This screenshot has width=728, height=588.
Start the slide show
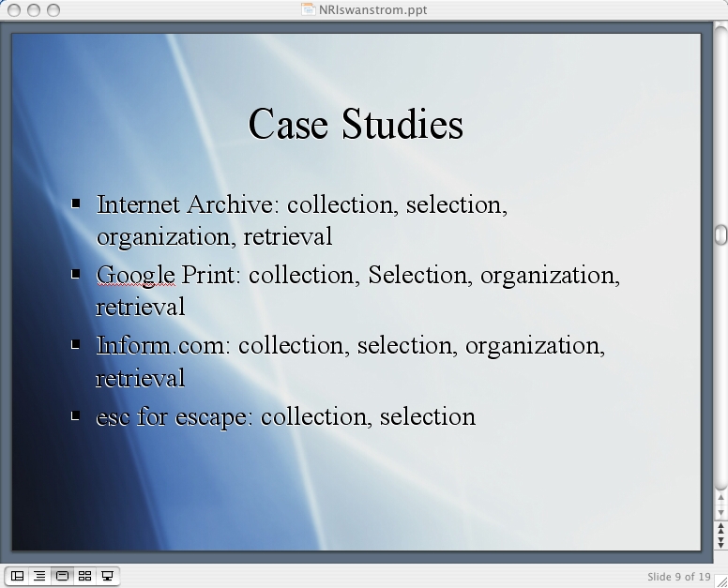[x=107, y=576]
